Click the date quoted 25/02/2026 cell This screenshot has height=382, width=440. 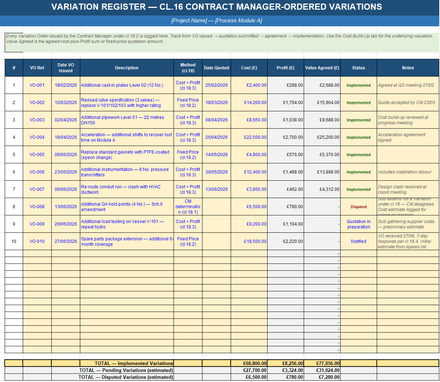click(216, 85)
